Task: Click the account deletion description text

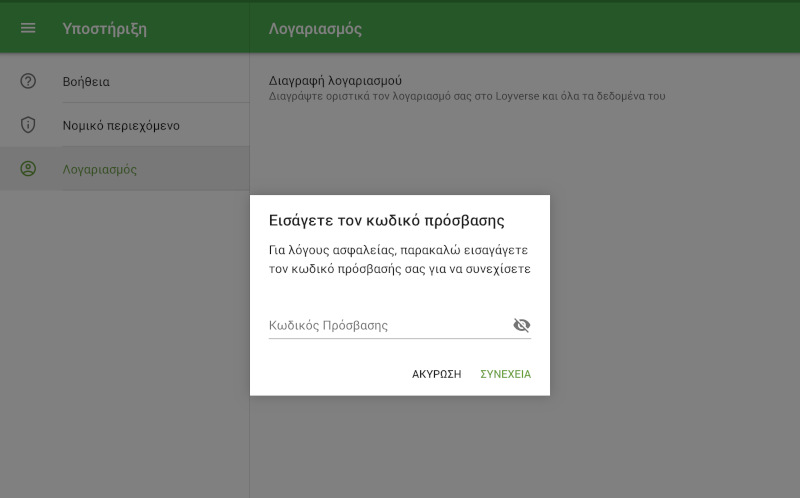Action: click(467, 97)
